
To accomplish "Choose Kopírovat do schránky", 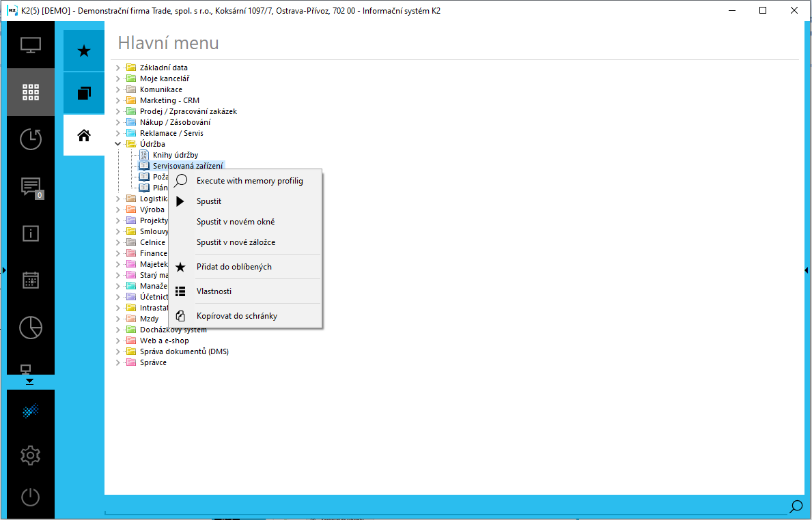I will (245, 316).
